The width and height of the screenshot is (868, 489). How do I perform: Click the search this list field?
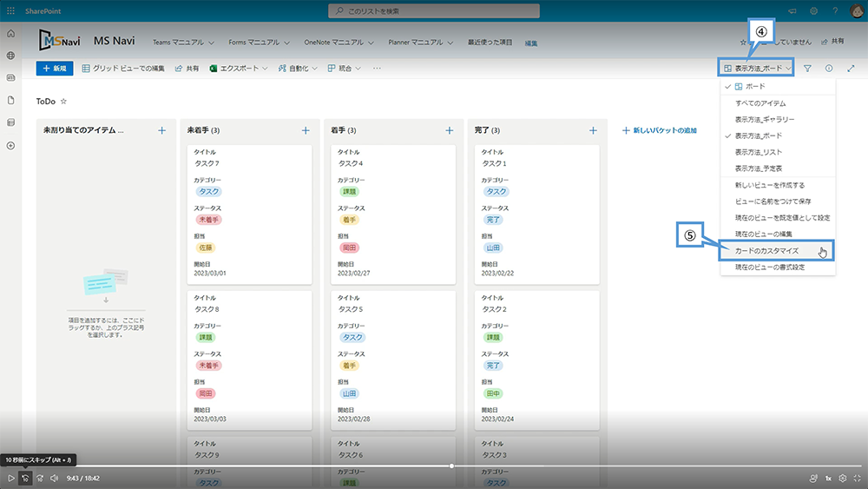pyautogui.click(x=434, y=10)
